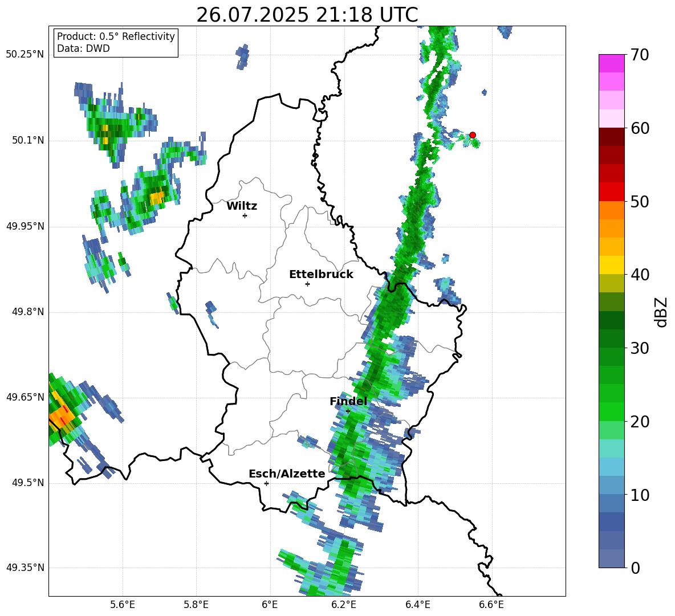Click the title 26.07.2025 21:18 UTC

click(x=307, y=15)
